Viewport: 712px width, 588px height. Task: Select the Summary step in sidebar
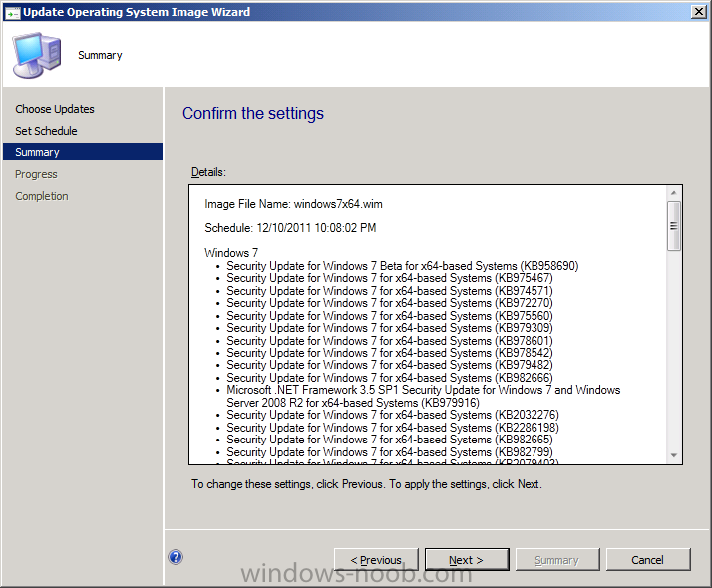(x=83, y=152)
